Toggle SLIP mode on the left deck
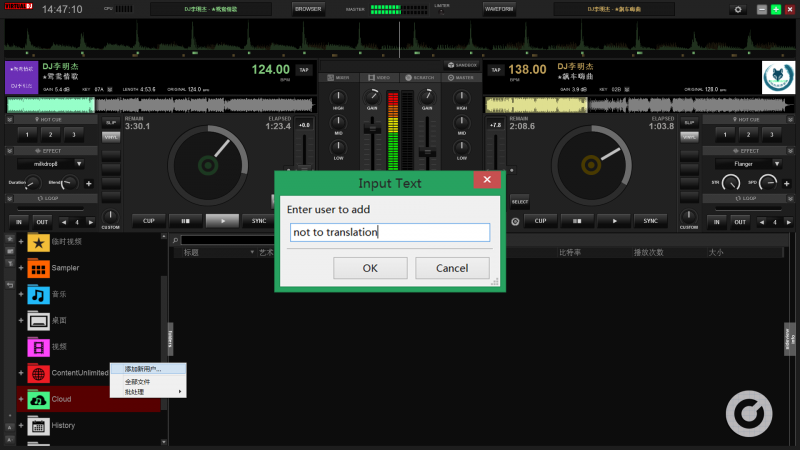Screen dimensions: 800x450 tap(110, 122)
